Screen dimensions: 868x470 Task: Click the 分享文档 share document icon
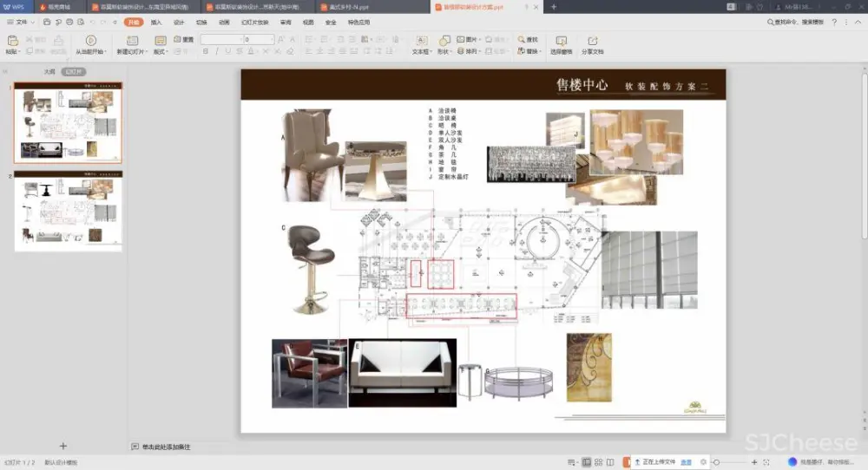(592, 40)
